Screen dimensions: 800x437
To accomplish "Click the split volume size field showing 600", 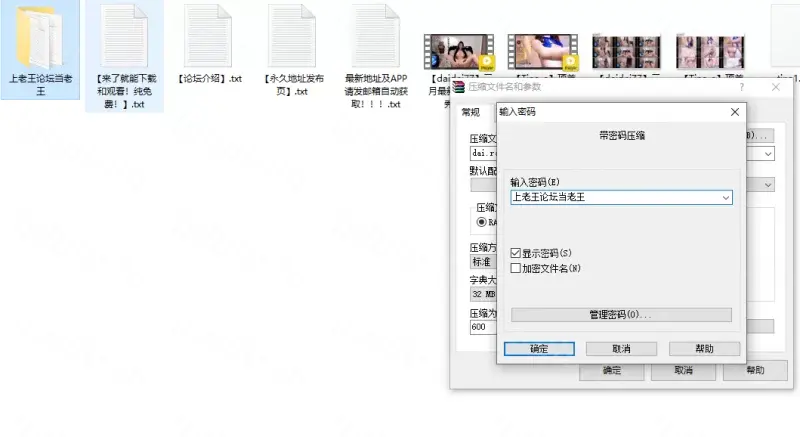I will point(483,327).
